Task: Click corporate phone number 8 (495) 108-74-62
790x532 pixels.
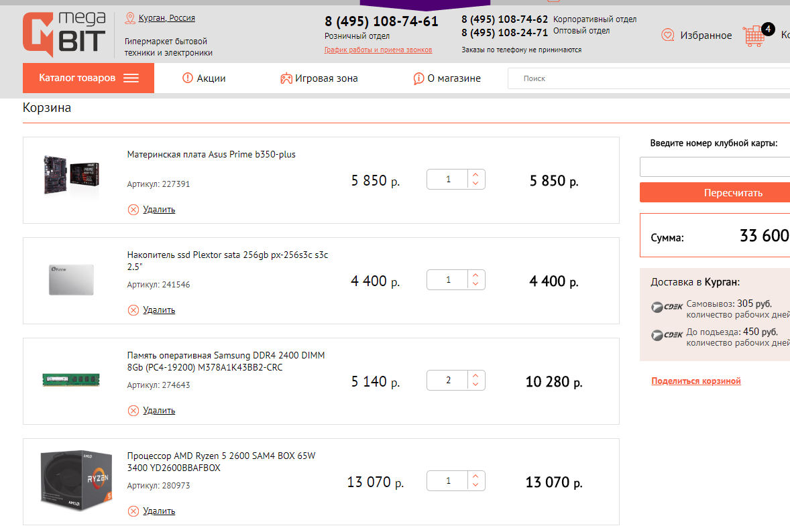Action: [x=504, y=19]
